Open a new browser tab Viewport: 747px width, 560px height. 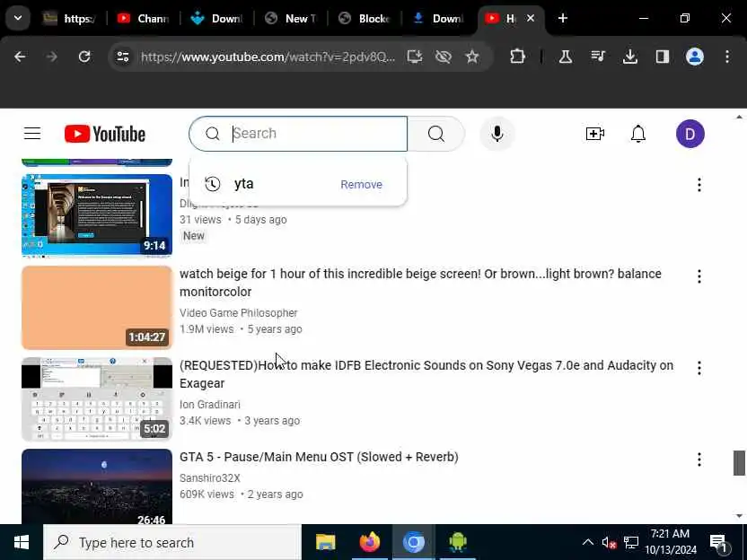click(563, 18)
